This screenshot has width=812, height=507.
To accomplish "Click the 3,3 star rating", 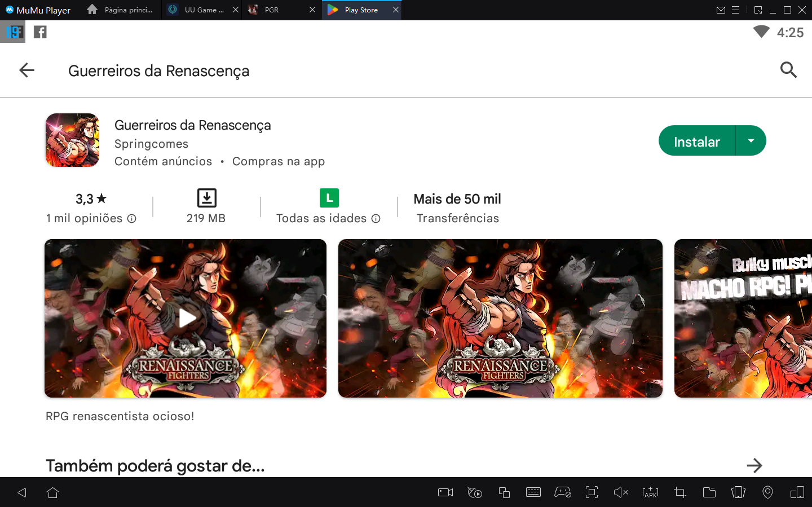I will (x=91, y=199).
